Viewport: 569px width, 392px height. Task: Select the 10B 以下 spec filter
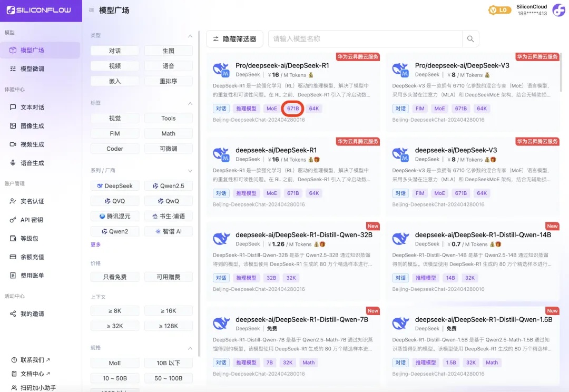point(169,364)
